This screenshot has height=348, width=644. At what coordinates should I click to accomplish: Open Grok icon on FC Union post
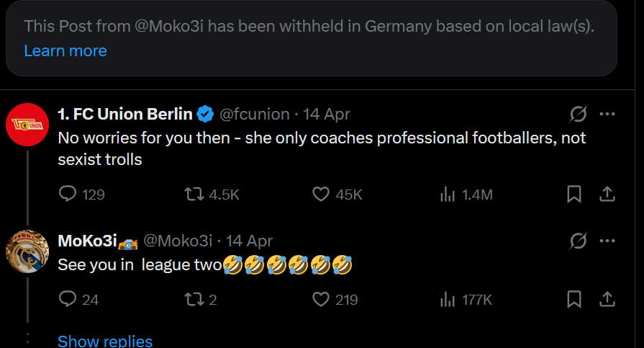coord(577,114)
